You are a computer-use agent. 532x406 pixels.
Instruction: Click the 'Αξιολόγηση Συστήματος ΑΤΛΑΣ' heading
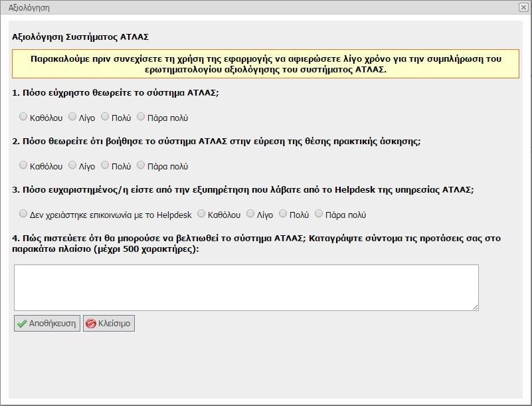pyautogui.click(x=80, y=37)
